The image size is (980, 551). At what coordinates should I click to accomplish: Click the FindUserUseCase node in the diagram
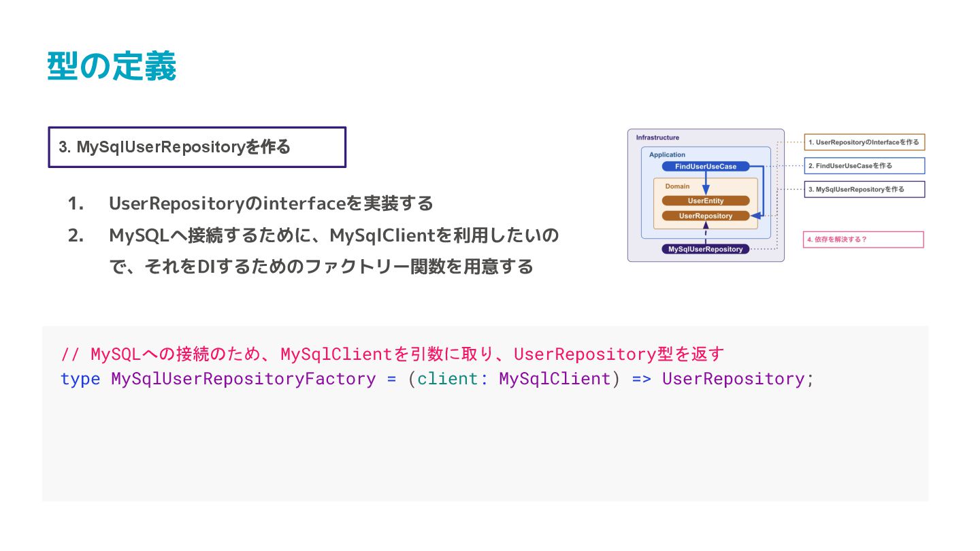706,167
